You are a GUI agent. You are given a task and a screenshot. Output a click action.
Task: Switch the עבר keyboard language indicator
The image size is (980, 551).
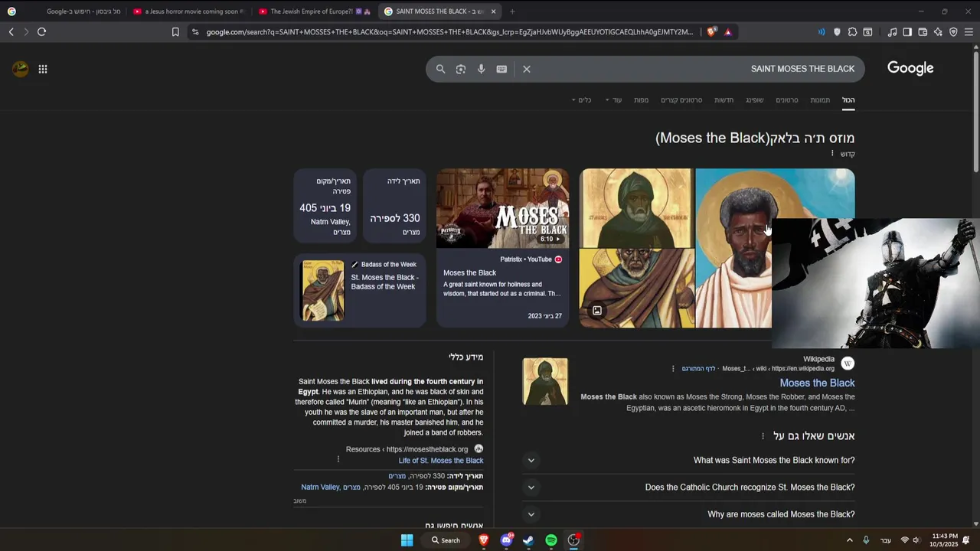tap(886, 540)
